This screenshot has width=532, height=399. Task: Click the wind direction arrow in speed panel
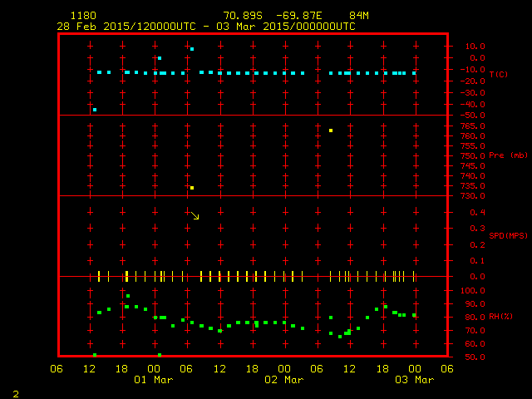(x=195, y=216)
